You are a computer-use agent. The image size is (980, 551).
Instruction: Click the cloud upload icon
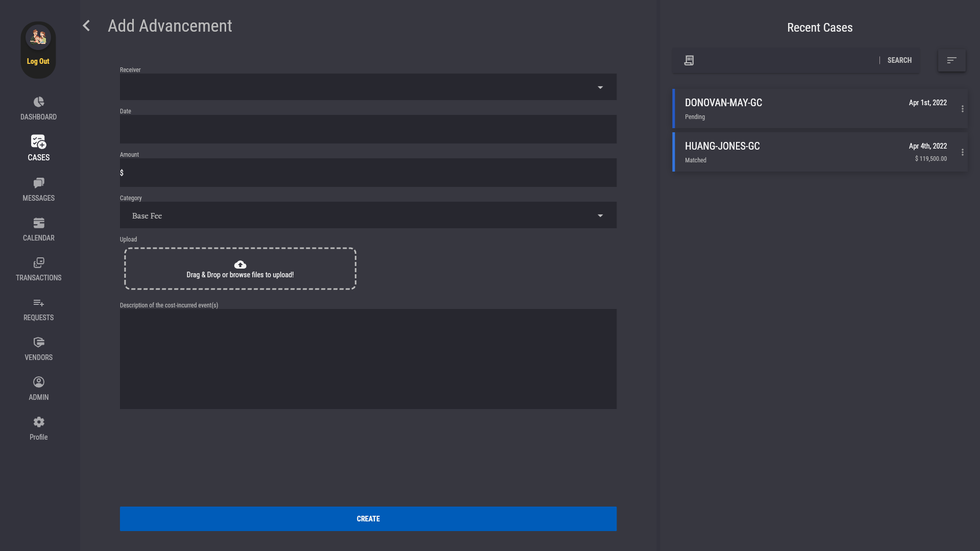click(x=240, y=265)
